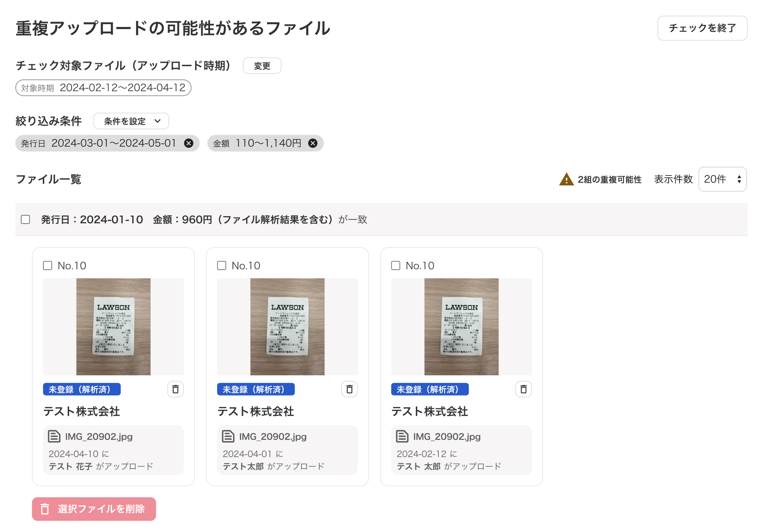
Task: Remove the 発行日 date filter chip
Action: click(188, 143)
